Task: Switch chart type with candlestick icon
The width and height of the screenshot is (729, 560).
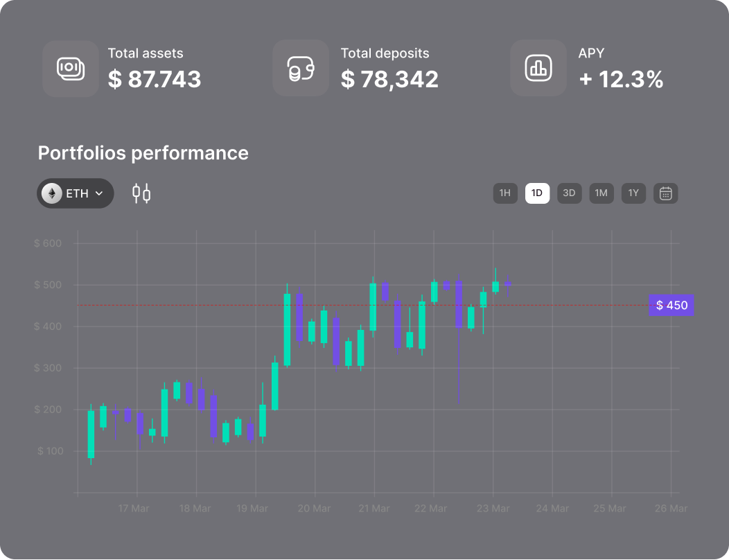Action: pyautogui.click(x=141, y=193)
